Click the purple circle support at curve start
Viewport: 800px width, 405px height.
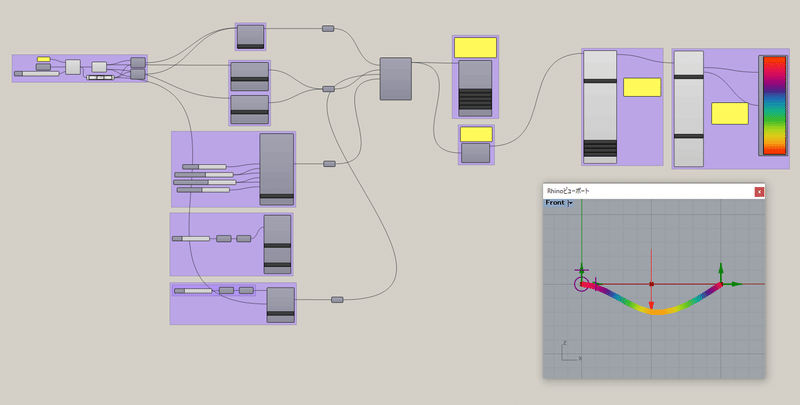[x=581, y=284]
